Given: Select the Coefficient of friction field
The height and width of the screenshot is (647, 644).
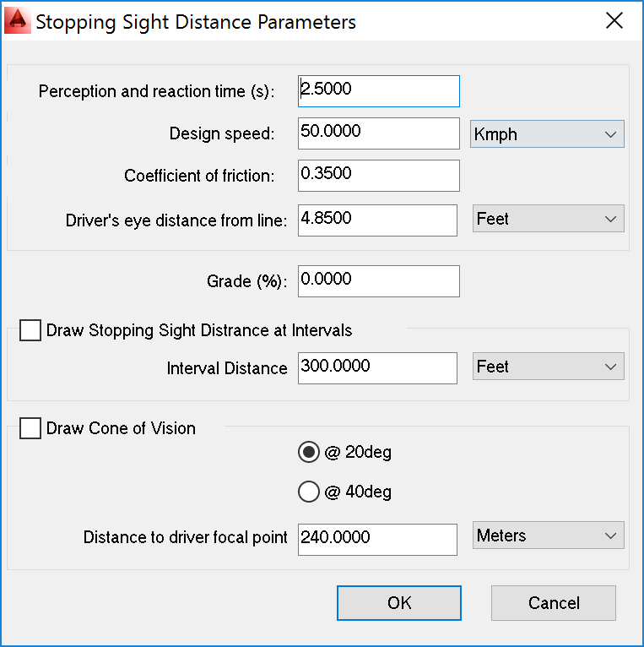Looking at the screenshot, I should (x=379, y=176).
